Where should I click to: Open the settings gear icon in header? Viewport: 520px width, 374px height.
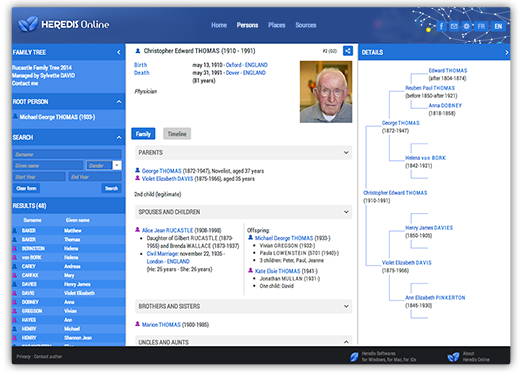point(466,26)
